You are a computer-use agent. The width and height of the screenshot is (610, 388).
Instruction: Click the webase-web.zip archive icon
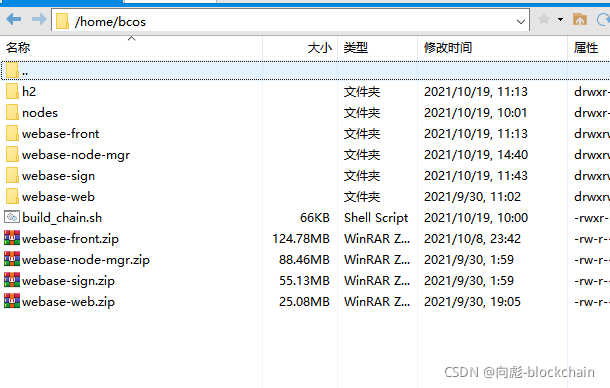(x=12, y=301)
